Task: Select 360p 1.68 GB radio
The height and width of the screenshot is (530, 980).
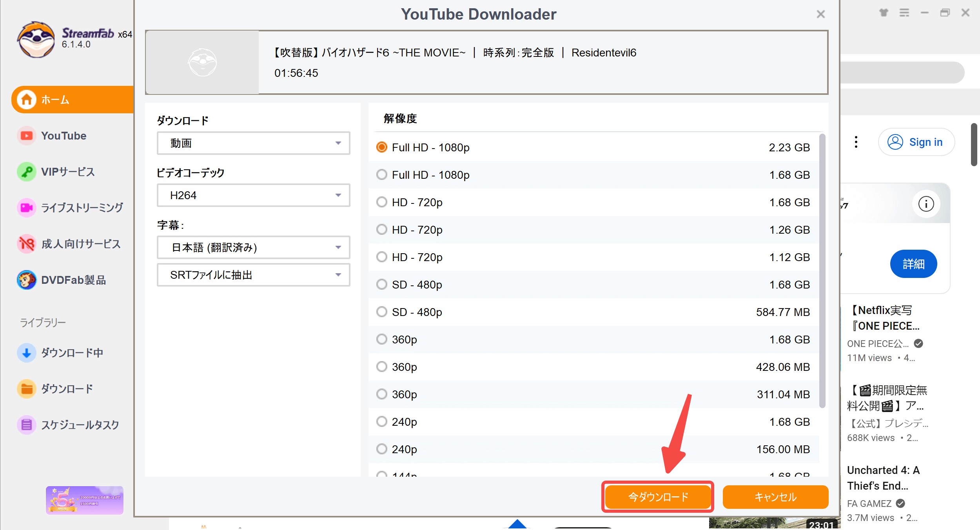Action: 381,339
